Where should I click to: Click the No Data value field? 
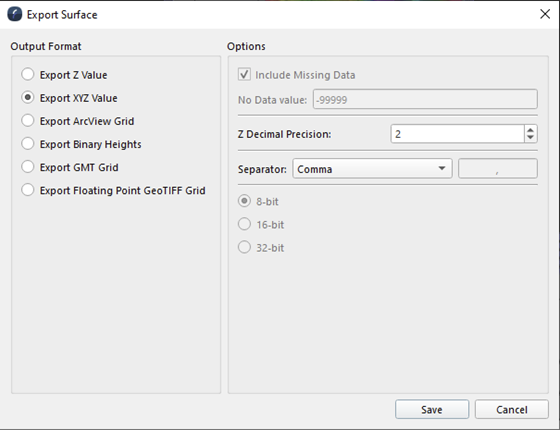425,99
